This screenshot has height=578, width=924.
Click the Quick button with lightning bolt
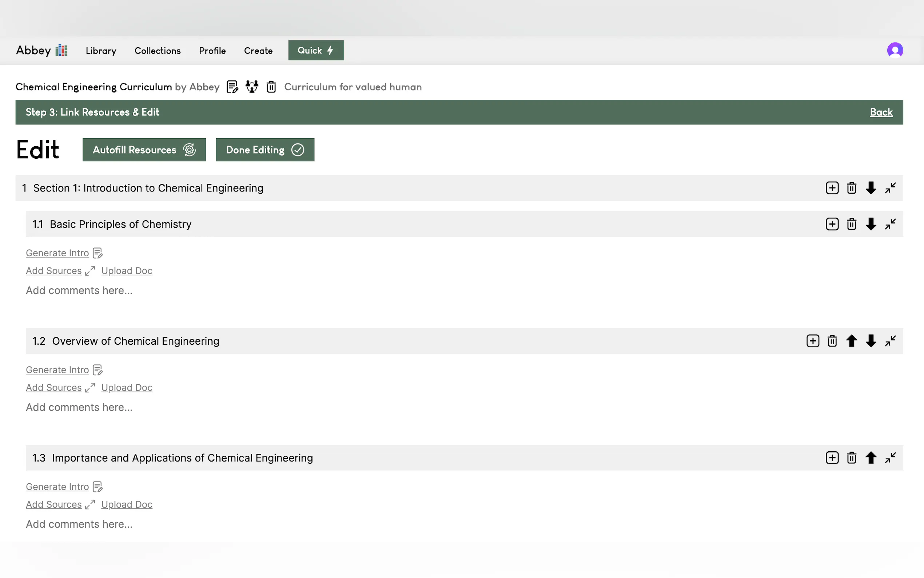pyautogui.click(x=316, y=51)
